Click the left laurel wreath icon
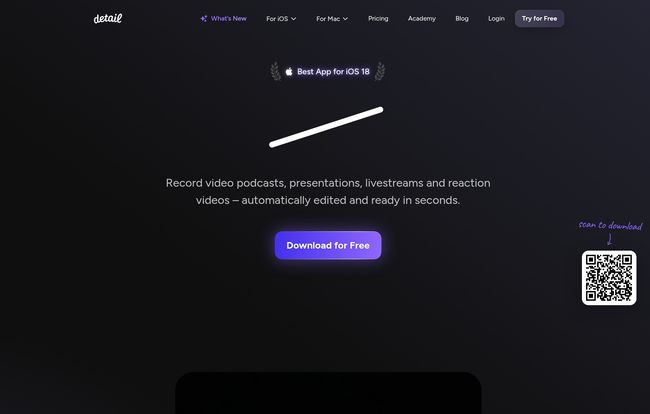Screen dimensions: 650x414 276,71
